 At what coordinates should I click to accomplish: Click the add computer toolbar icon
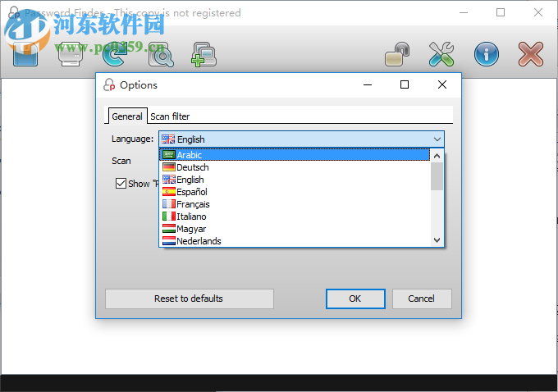(204, 54)
